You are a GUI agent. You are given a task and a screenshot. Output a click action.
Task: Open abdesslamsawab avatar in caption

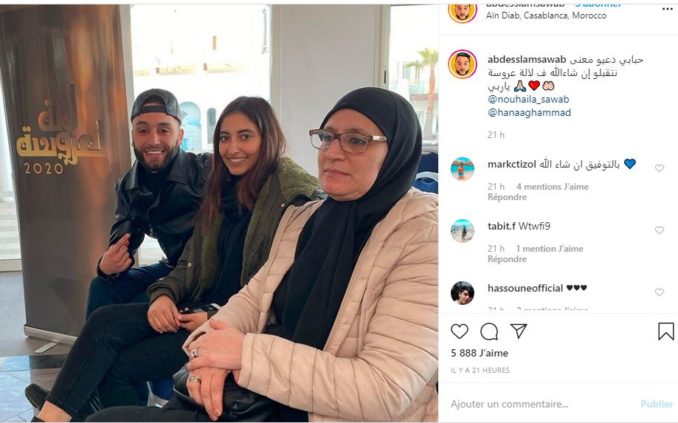(462, 64)
